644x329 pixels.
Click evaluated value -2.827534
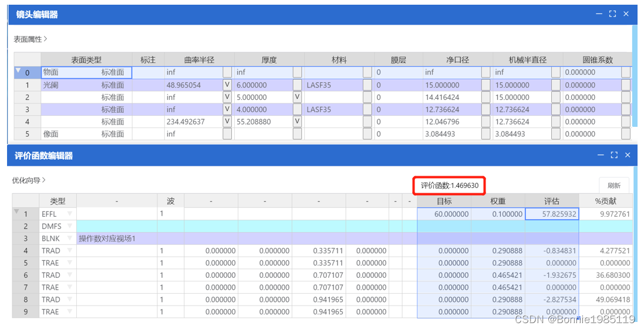click(552, 300)
